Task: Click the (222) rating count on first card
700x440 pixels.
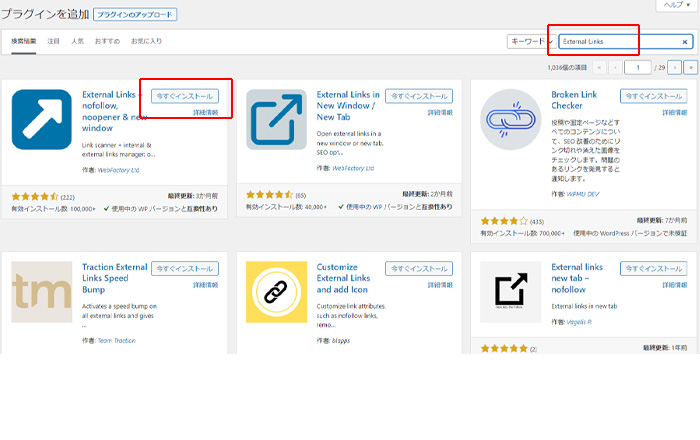Action: point(68,197)
